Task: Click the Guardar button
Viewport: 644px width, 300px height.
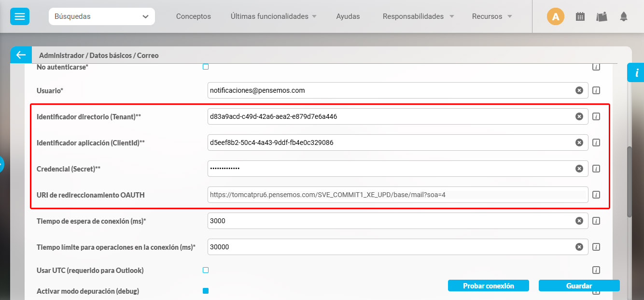Action: tap(579, 286)
